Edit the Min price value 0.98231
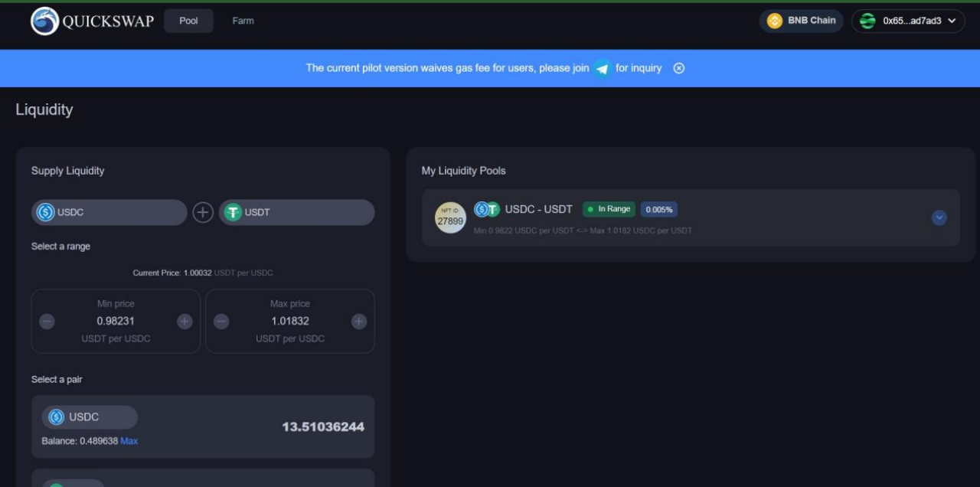 point(116,321)
